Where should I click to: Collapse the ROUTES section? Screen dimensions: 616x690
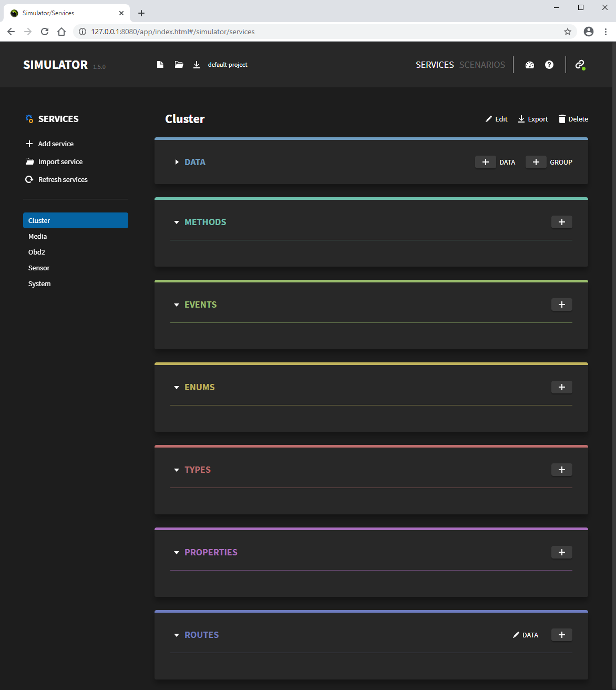(177, 635)
